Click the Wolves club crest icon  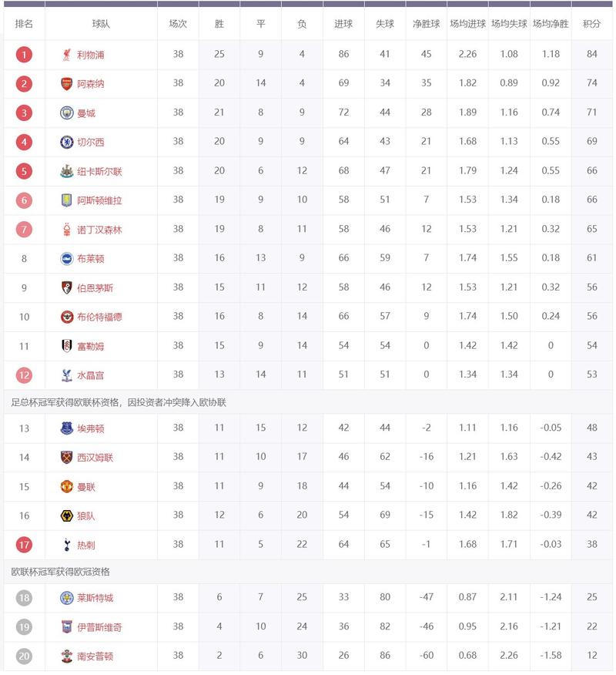click(67, 515)
